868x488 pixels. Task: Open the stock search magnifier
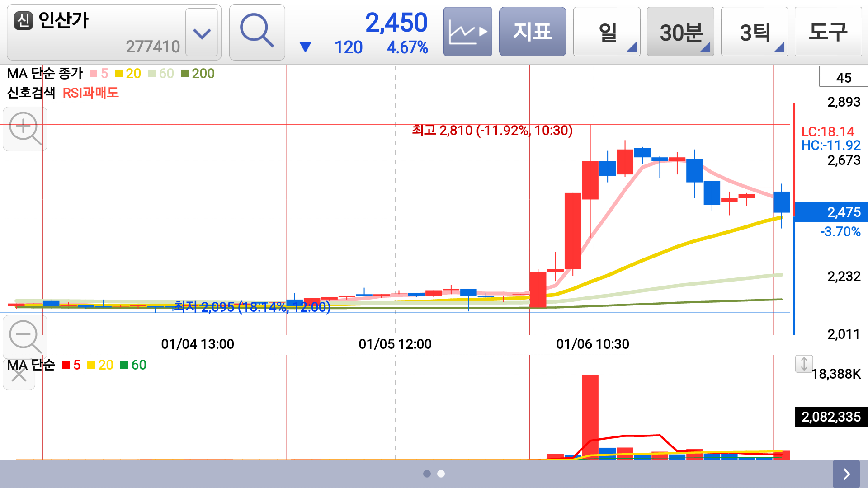(257, 32)
